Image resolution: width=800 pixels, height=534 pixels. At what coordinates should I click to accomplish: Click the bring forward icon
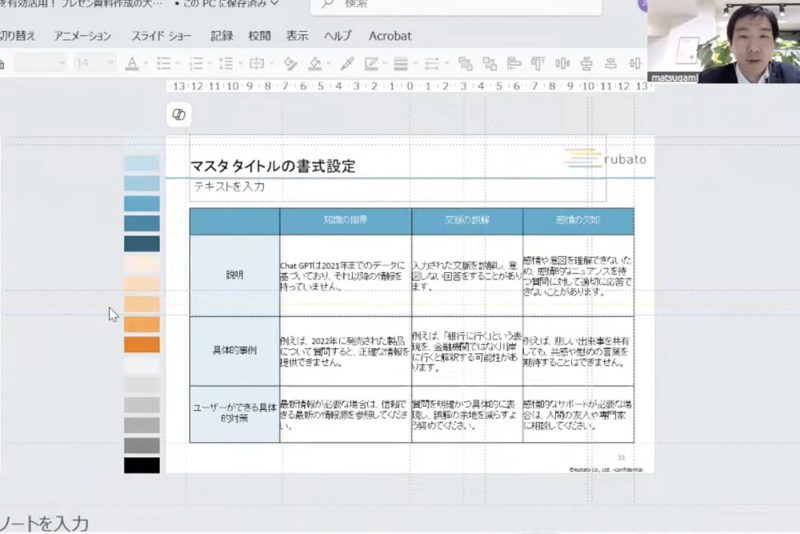click(x=464, y=63)
